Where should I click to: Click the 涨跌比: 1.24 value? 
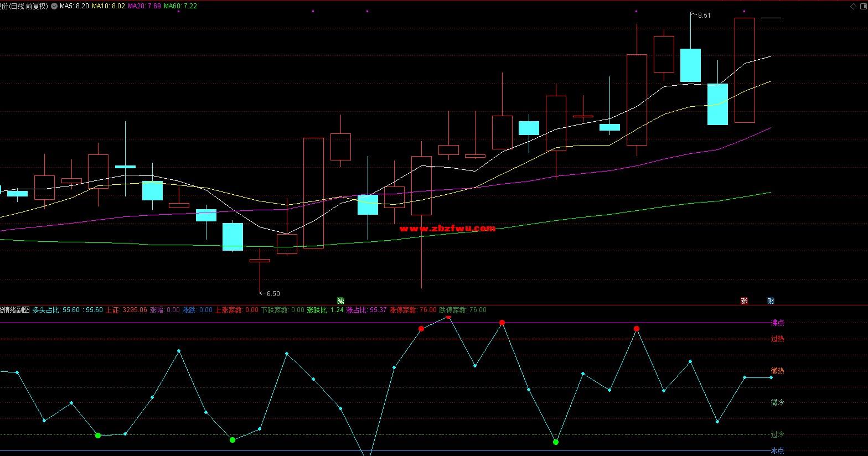coord(325,310)
